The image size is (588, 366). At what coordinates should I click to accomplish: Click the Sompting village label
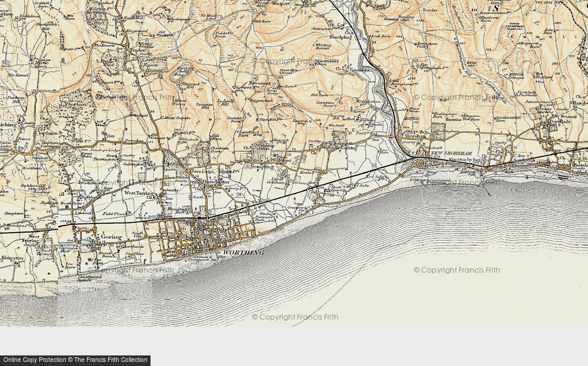(261, 167)
